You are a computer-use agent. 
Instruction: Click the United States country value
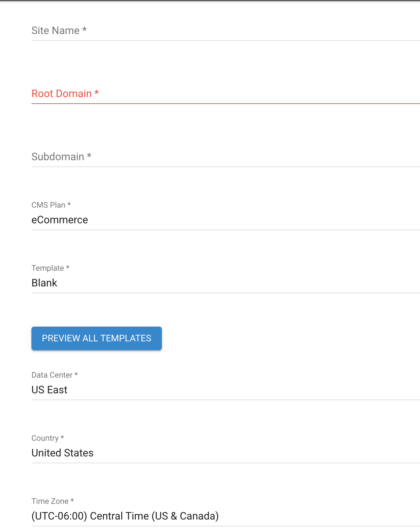pos(62,453)
